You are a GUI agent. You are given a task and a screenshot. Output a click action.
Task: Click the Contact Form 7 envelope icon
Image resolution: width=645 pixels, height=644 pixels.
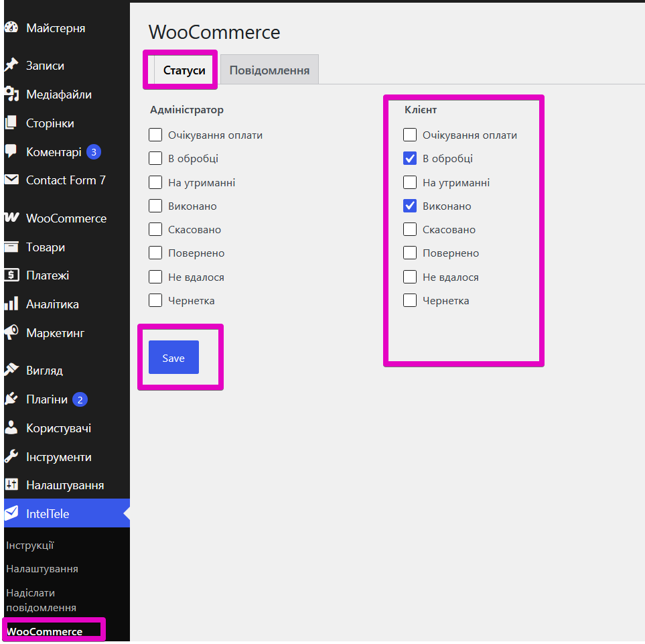[11, 180]
